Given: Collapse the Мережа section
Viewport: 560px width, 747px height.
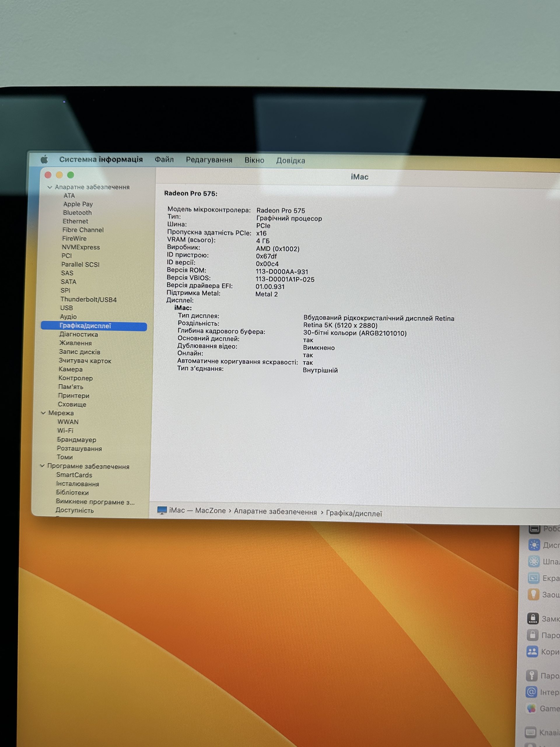Looking at the screenshot, I should [43, 413].
